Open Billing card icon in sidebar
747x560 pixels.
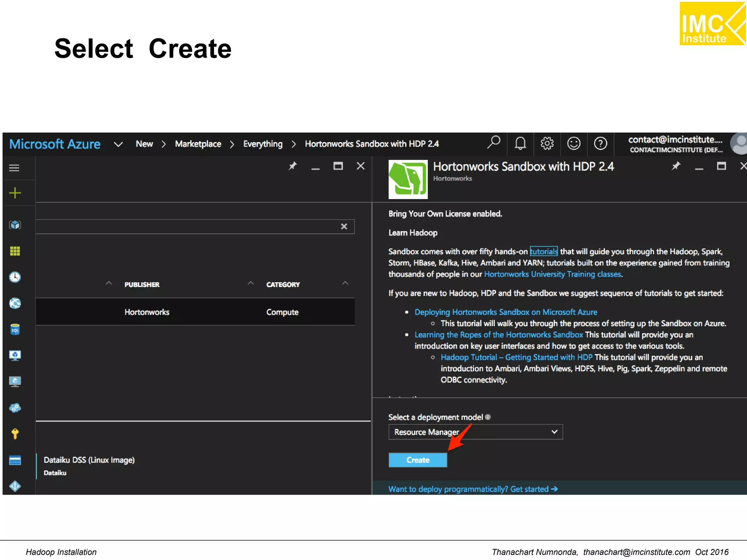(15, 460)
